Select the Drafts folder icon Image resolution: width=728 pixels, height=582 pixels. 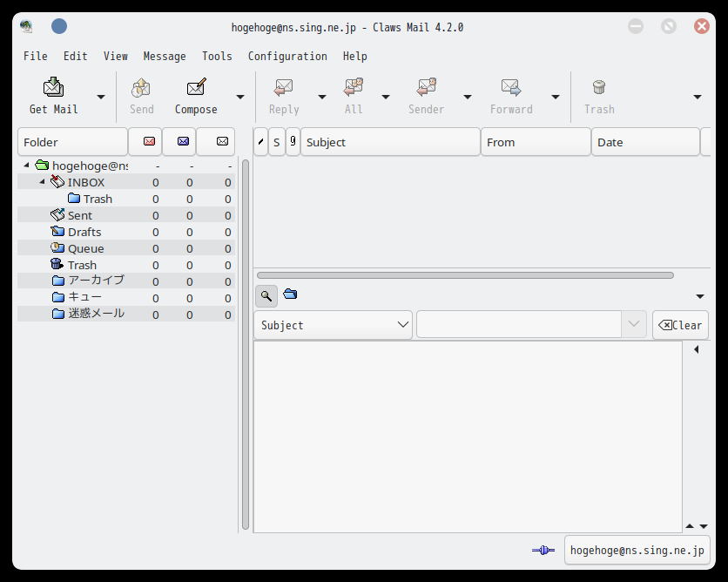click(x=57, y=231)
